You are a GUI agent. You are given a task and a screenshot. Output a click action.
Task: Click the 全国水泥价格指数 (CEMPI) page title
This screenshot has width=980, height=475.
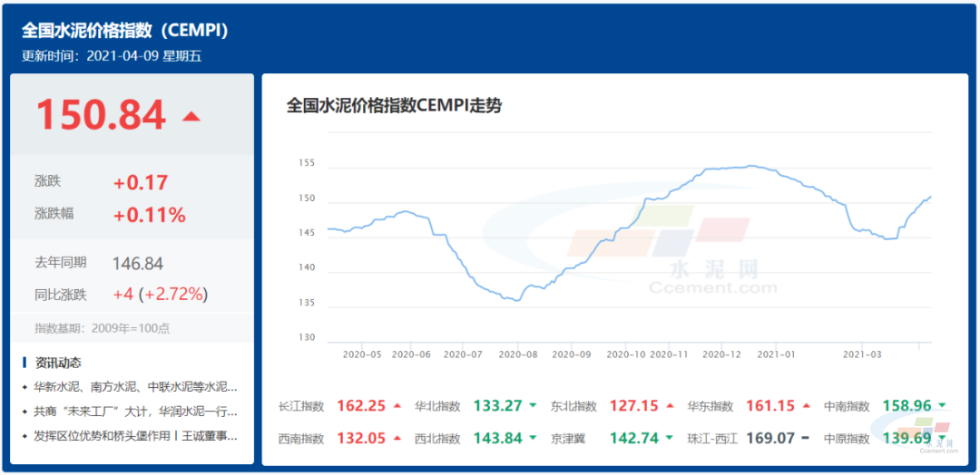click(125, 31)
